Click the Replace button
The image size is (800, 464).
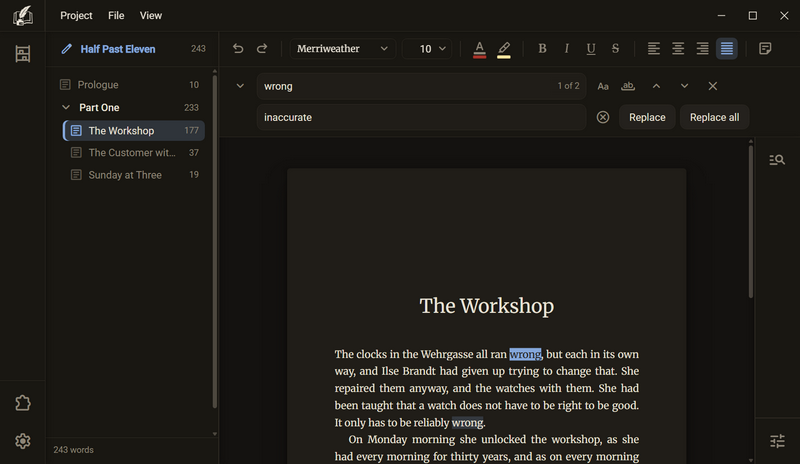[647, 117]
